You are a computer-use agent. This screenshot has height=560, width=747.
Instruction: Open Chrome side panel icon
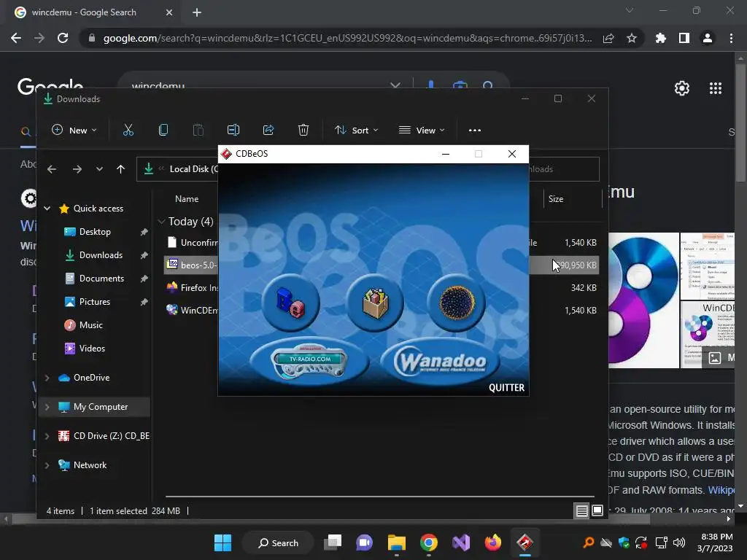(x=684, y=38)
